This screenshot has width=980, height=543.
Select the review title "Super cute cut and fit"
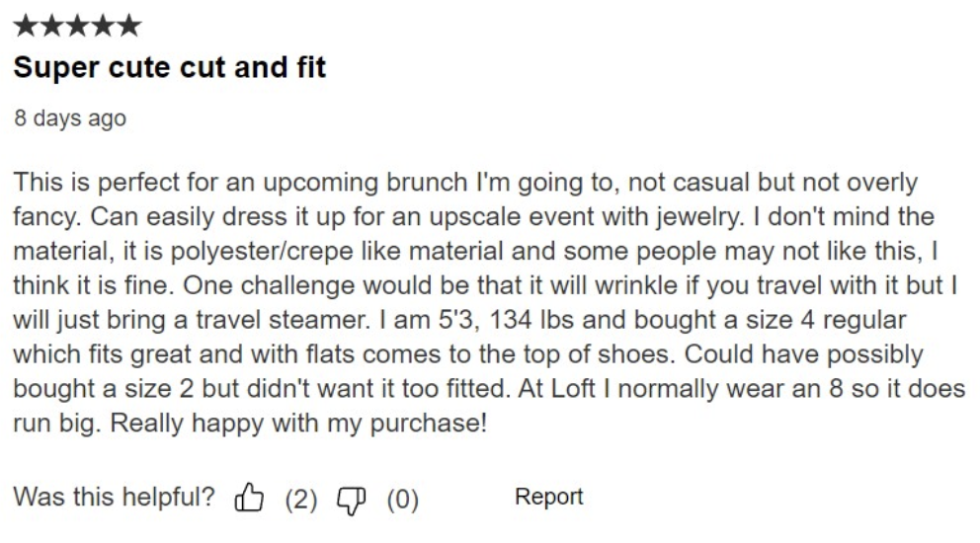click(x=169, y=68)
